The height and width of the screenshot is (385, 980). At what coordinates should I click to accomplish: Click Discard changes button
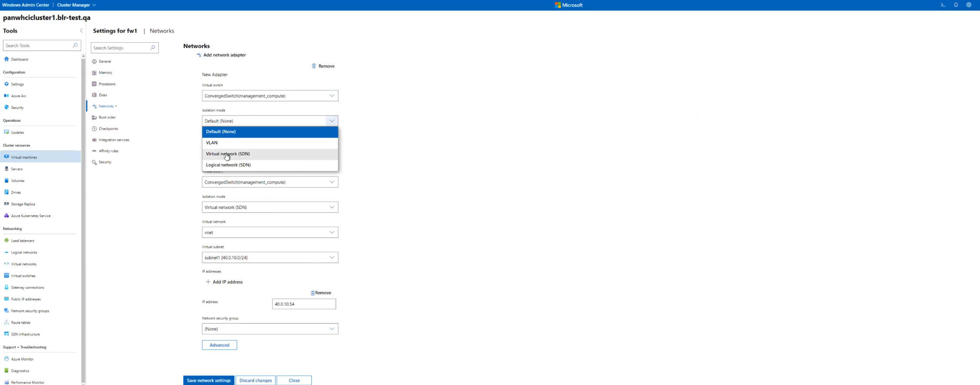[x=256, y=381]
